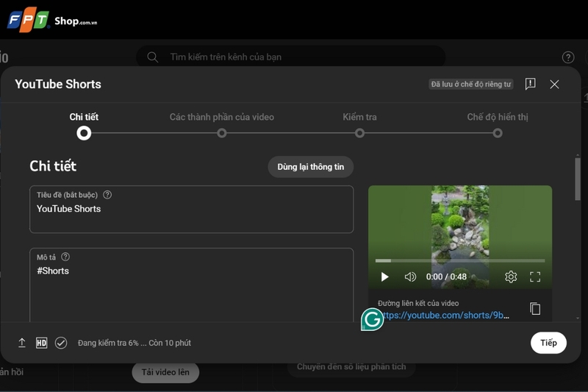This screenshot has width=588, height=392.
Task: Enter fullscreen for the preview
Action: tap(535, 277)
